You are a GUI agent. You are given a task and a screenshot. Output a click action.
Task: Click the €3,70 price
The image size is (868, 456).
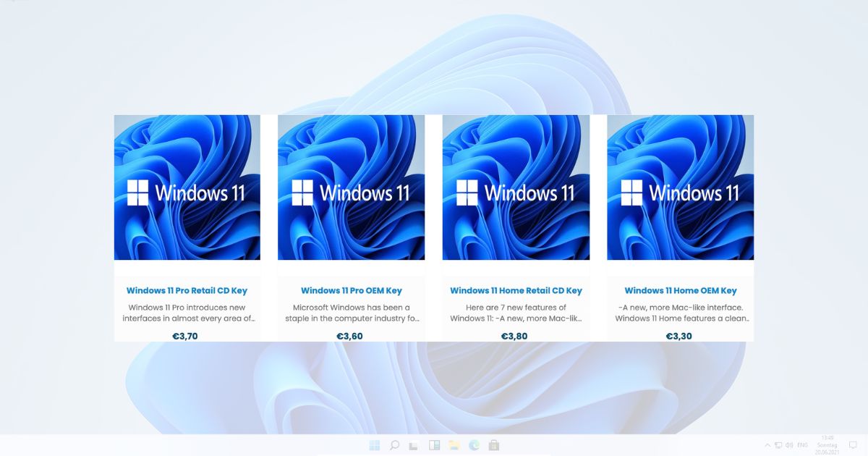tap(185, 336)
